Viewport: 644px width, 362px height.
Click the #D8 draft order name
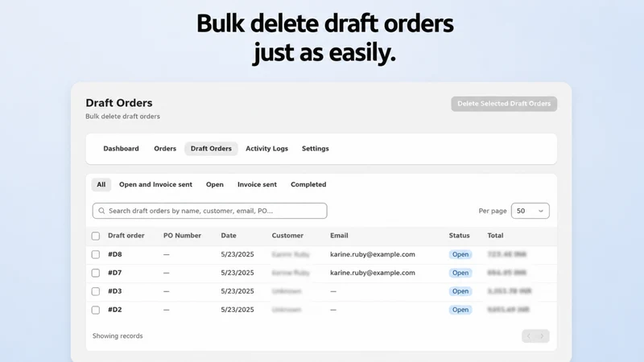click(115, 254)
